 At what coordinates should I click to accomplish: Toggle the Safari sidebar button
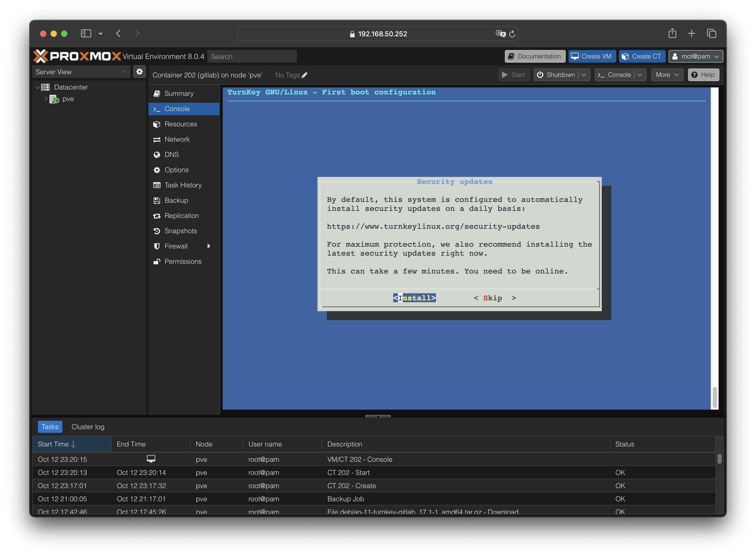point(86,33)
